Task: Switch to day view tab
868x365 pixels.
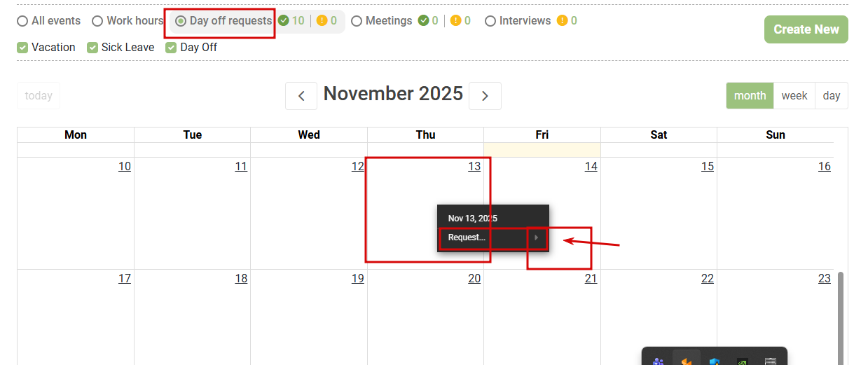Action: (832, 96)
